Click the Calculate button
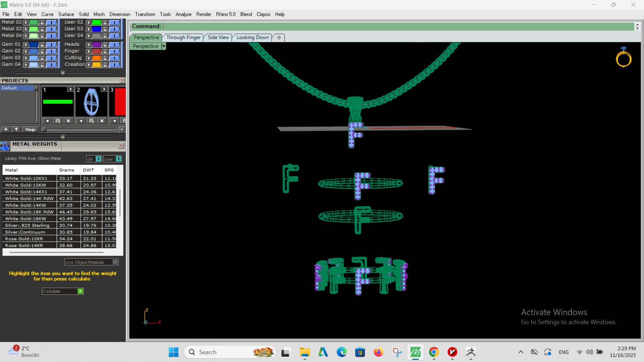Viewport: 644px width, 362px height. (63, 291)
